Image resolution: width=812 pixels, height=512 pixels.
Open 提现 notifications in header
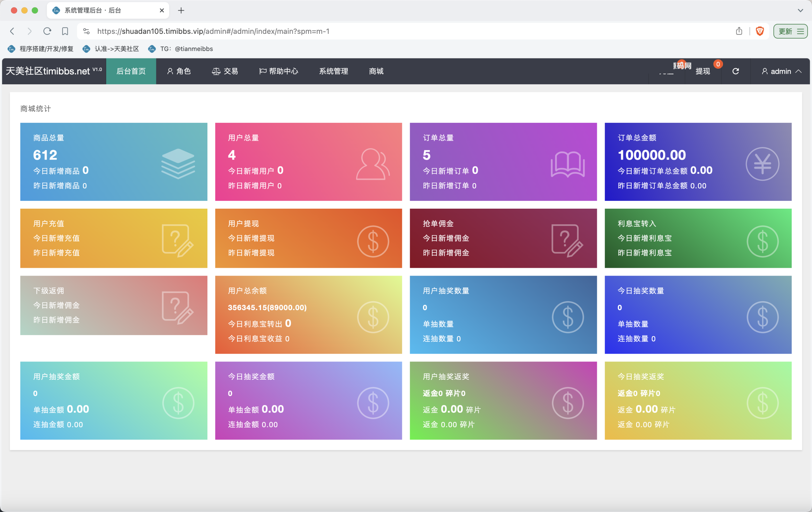coord(703,71)
